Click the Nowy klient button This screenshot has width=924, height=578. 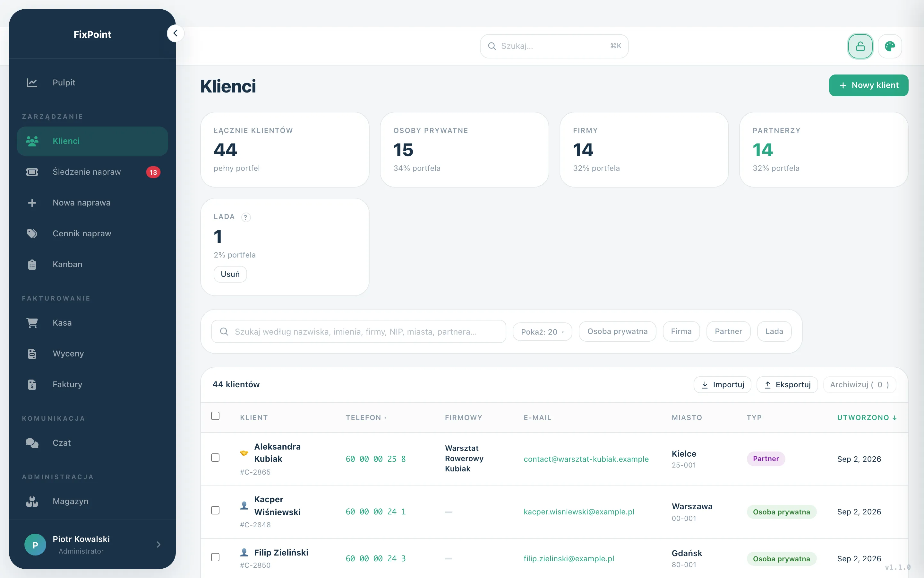pos(868,85)
